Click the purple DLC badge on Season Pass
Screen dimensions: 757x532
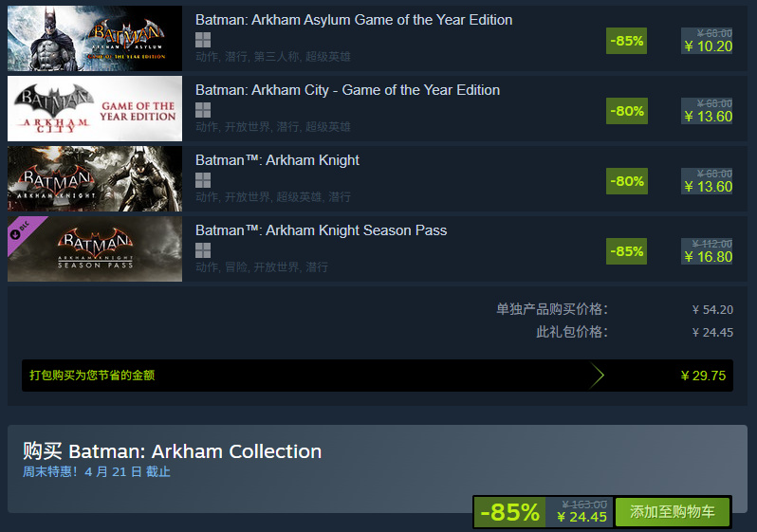21,229
